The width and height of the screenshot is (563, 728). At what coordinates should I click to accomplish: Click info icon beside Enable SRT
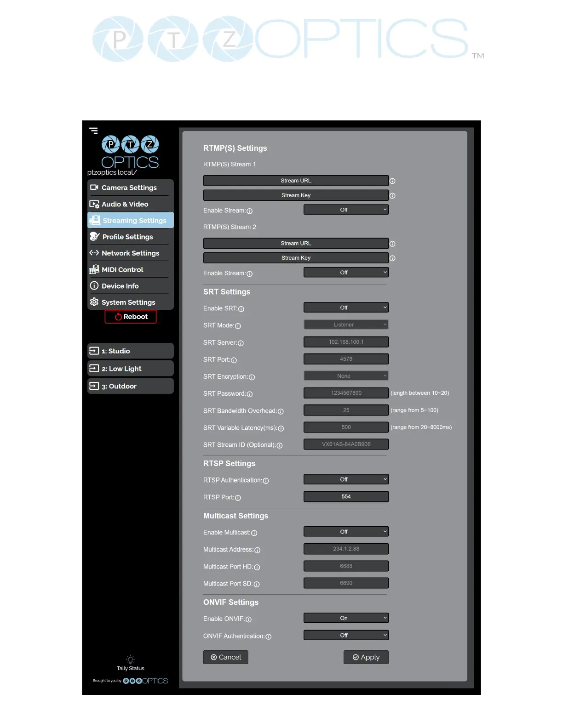pos(241,309)
